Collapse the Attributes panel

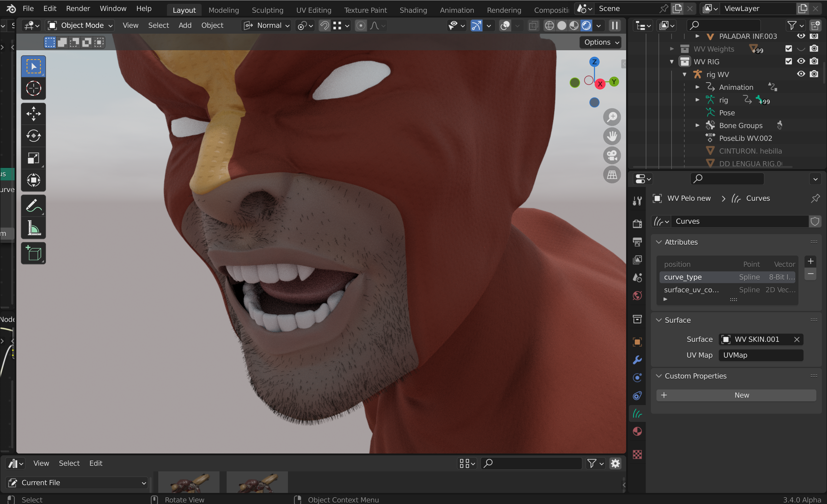point(659,242)
